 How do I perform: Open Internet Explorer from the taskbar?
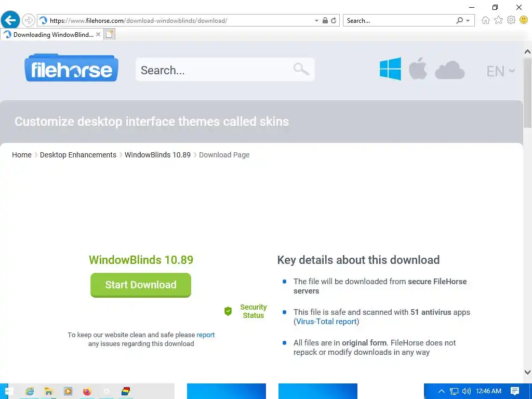30,391
